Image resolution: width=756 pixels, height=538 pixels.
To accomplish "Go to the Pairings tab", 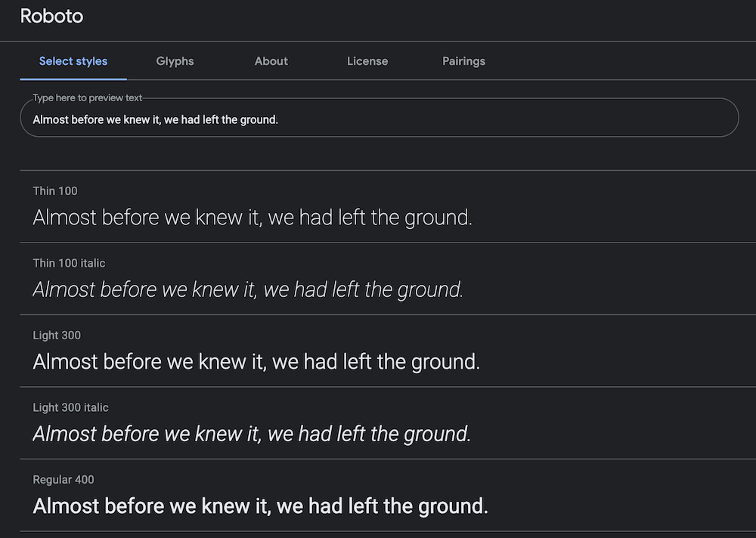I will [x=463, y=61].
